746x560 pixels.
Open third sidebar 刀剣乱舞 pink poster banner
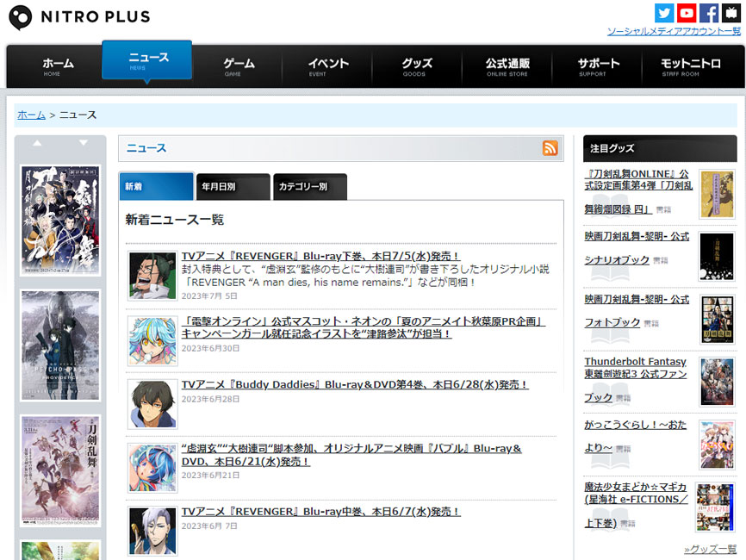coord(60,471)
